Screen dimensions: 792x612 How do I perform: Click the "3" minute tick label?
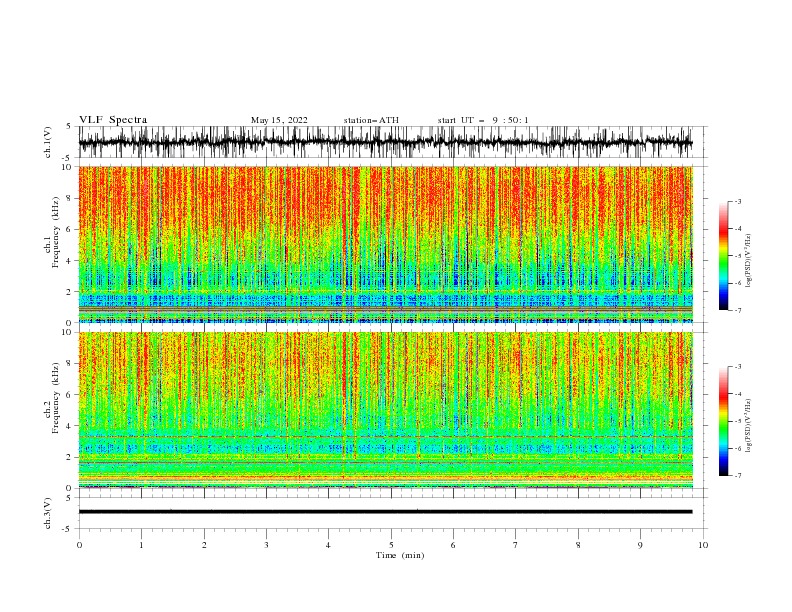tap(266, 545)
